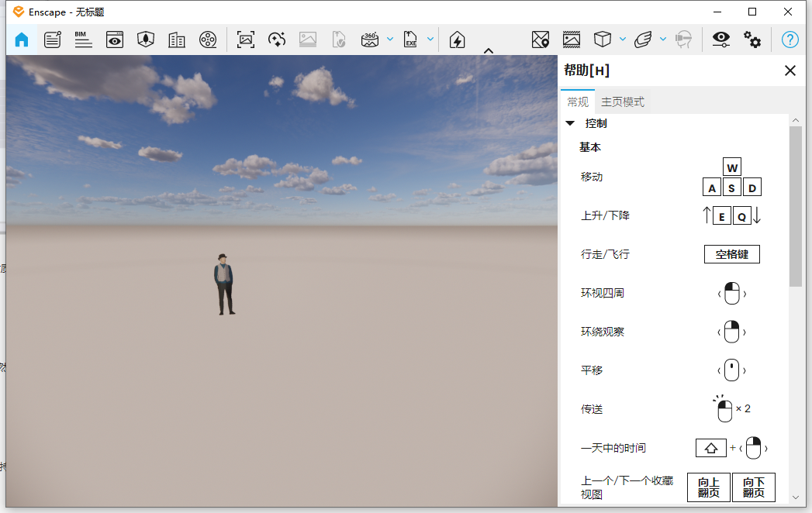Click the W key button
Image resolution: width=812 pixels, height=513 pixels.
click(x=732, y=167)
